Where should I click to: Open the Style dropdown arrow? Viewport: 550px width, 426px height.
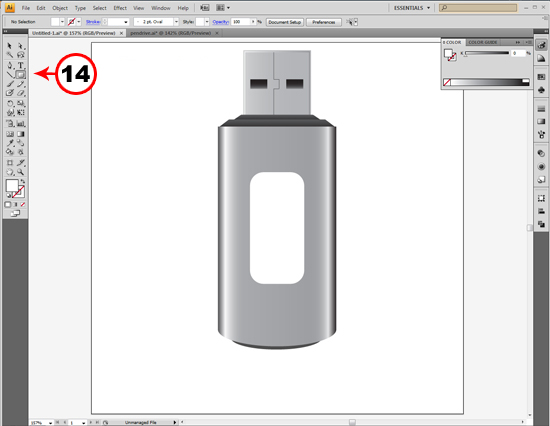click(207, 22)
